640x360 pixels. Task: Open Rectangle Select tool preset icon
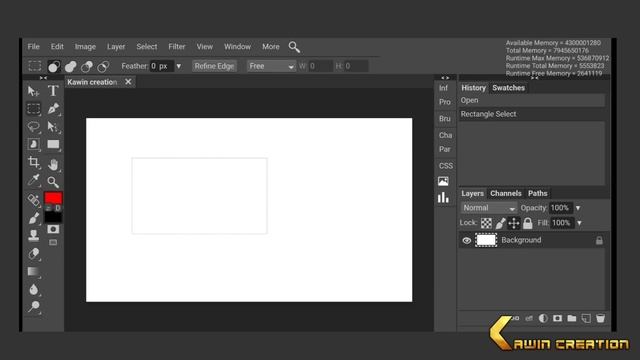coord(35,66)
